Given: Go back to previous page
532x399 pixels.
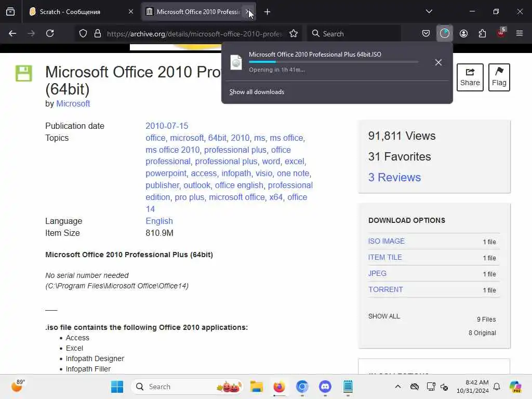Looking at the screenshot, I should tap(12, 34).
